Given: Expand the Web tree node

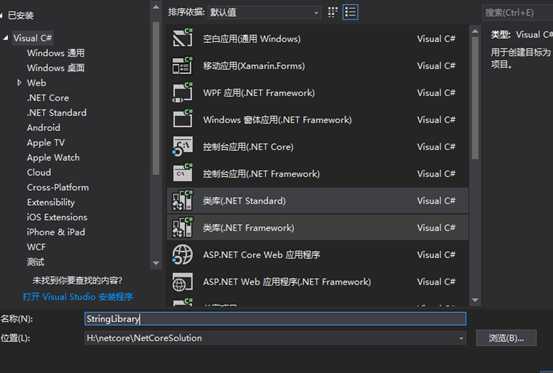Looking at the screenshot, I should pos(19,82).
